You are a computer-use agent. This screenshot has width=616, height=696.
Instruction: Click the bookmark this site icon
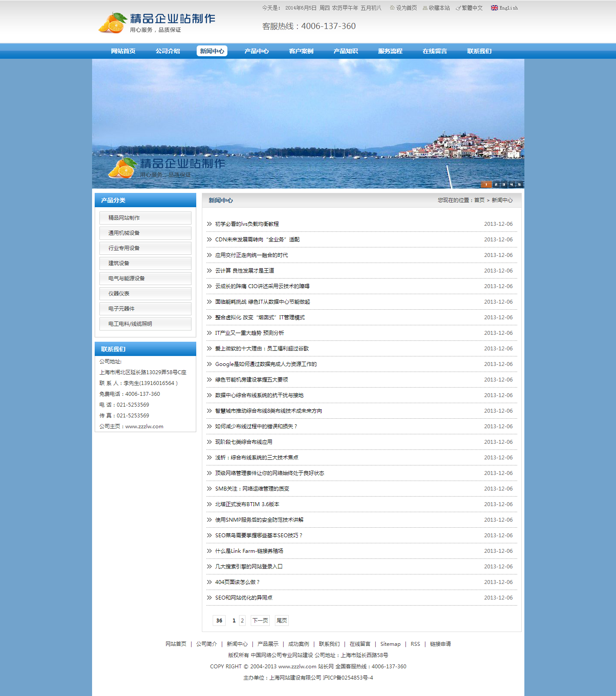click(425, 8)
